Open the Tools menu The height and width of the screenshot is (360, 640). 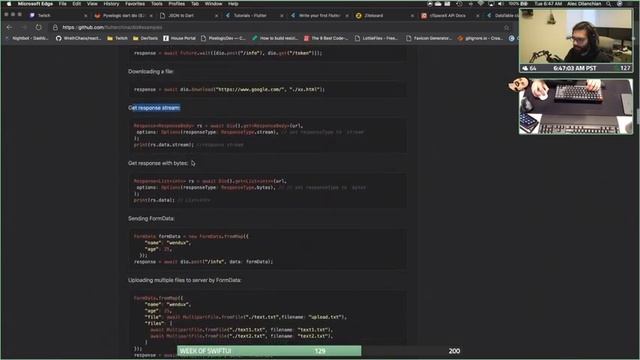coord(157,4)
